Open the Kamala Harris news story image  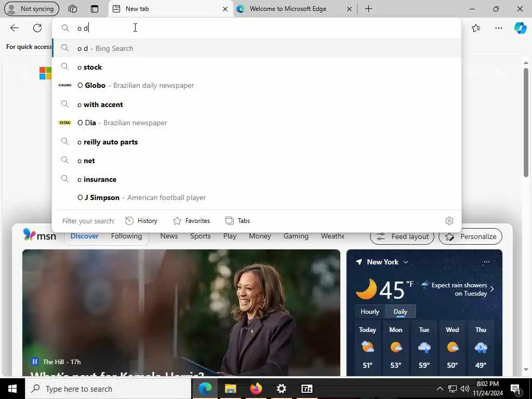[x=181, y=313]
